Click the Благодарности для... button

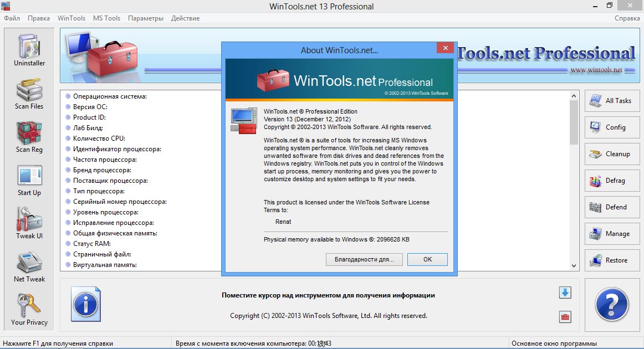tap(360, 259)
